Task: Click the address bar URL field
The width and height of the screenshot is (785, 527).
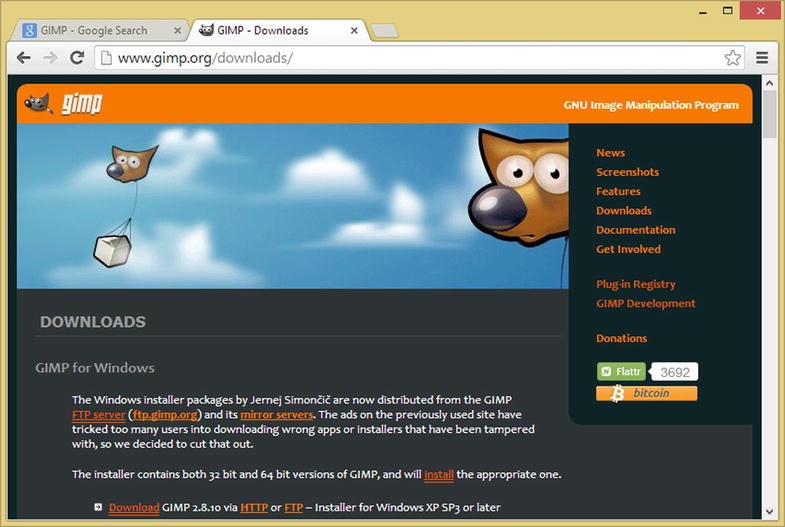Action: tap(420, 58)
